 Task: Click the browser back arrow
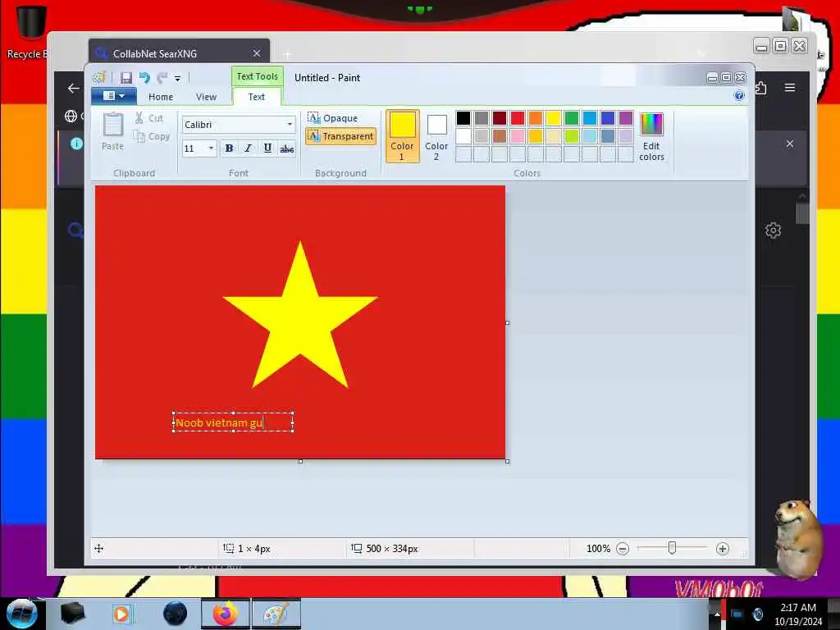(73, 89)
